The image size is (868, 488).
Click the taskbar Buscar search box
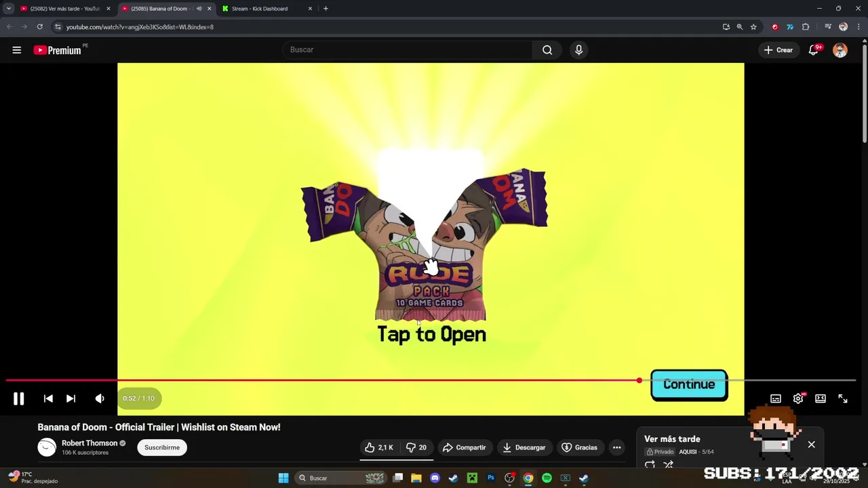[342, 478]
